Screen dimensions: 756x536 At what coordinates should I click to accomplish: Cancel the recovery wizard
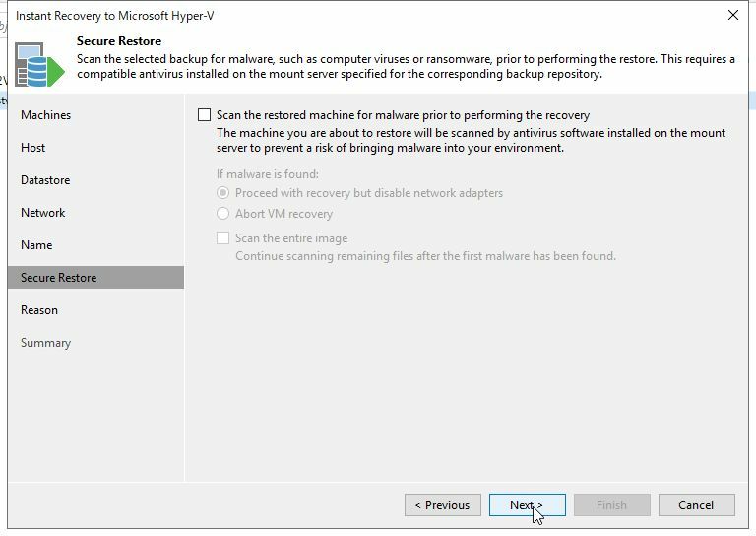click(x=696, y=505)
